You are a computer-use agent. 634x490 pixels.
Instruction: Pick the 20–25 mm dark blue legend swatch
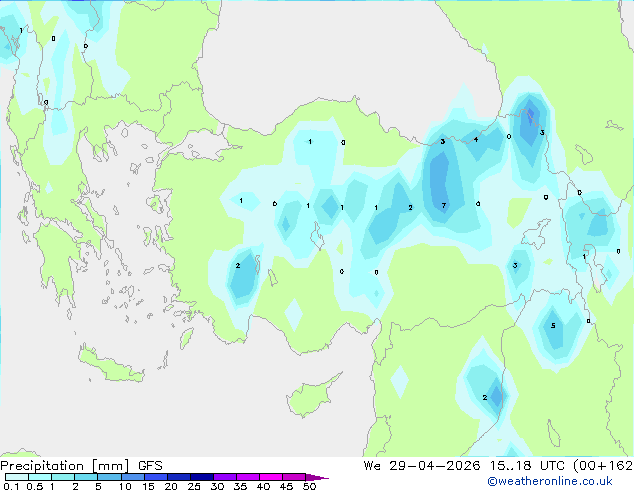178,477
